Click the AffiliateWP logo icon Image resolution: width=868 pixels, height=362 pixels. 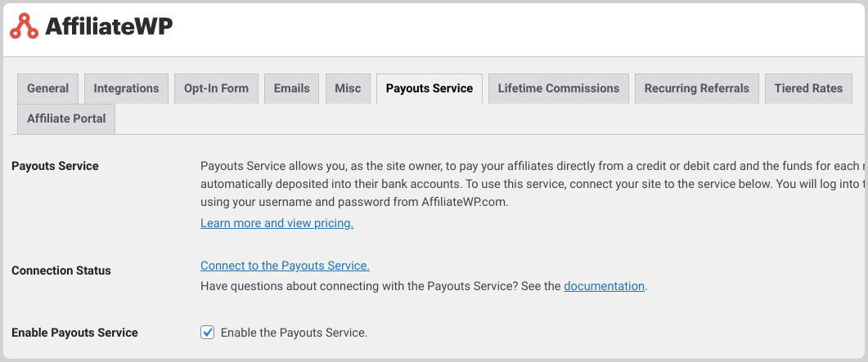pos(25,25)
